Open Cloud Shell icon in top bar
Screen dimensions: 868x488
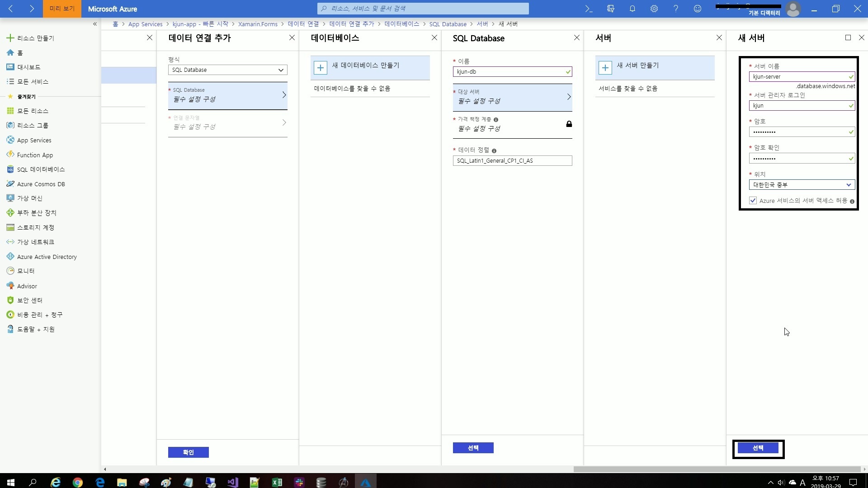589,9
